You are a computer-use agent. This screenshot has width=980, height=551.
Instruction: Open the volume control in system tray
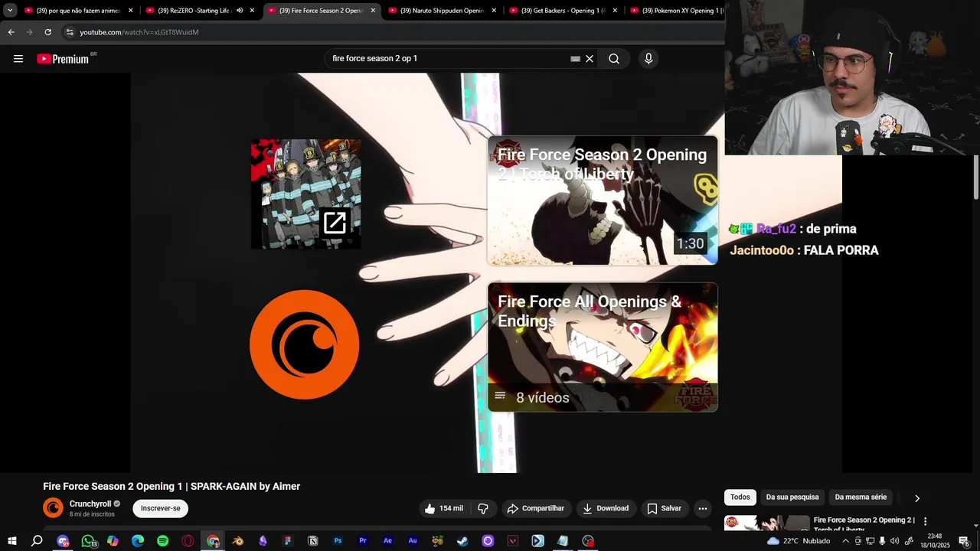tap(894, 541)
